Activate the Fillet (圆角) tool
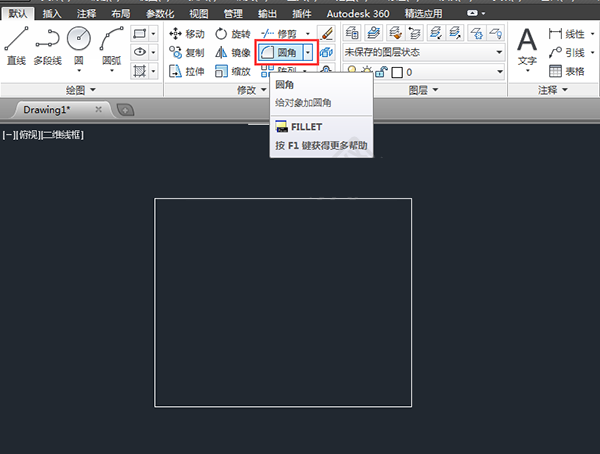The image size is (600, 454). click(x=280, y=52)
